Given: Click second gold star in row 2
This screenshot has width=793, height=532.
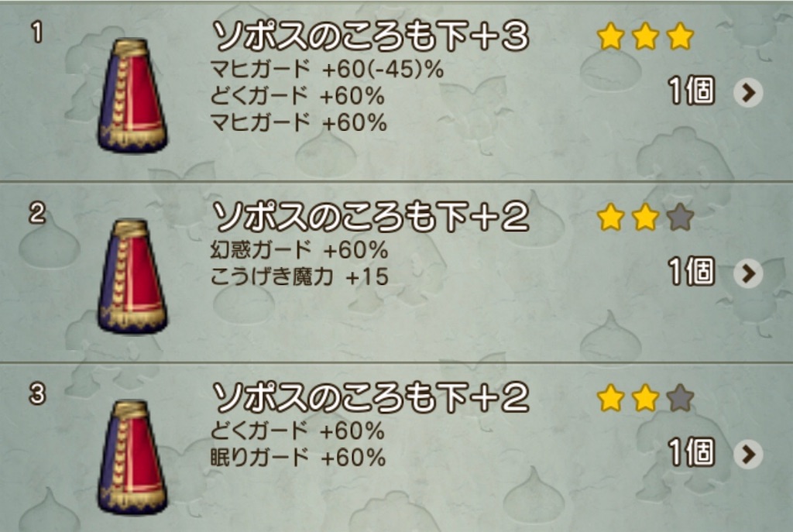Looking at the screenshot, I should click(x=645, y=218).
